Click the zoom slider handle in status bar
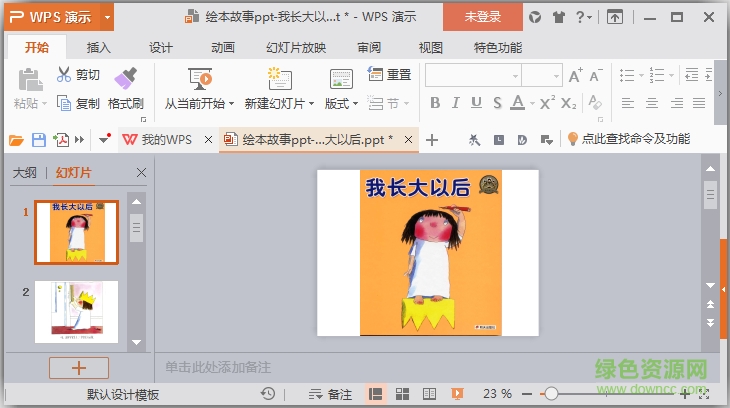 point(551,394)
